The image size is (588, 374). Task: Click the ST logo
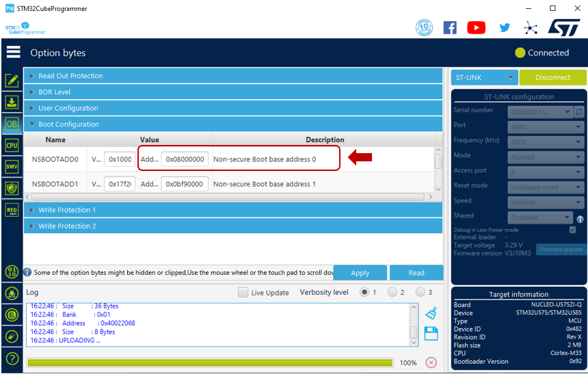click(564, 28)
